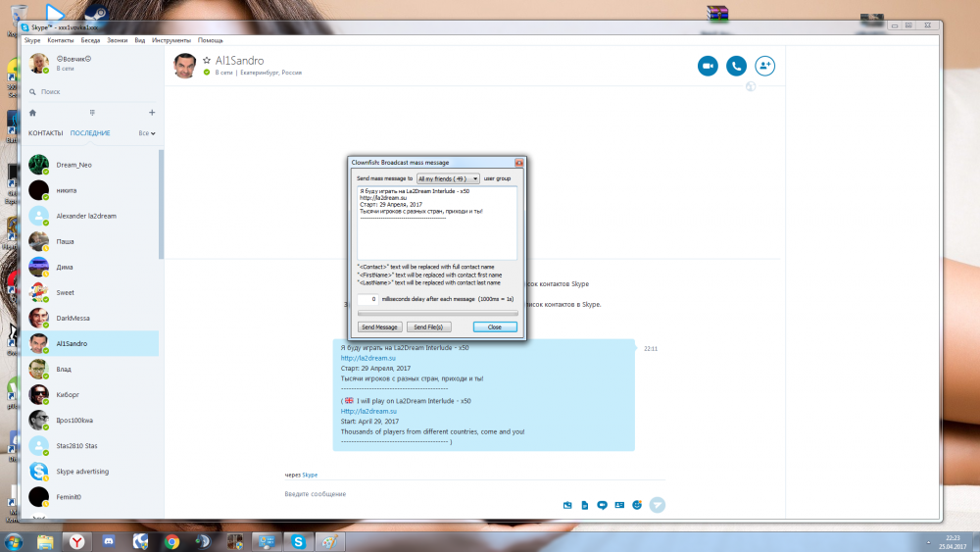Switch to the "КОНТАКТЫ" tab
Screen dimensions: 980x552
(x=45, y=133)
